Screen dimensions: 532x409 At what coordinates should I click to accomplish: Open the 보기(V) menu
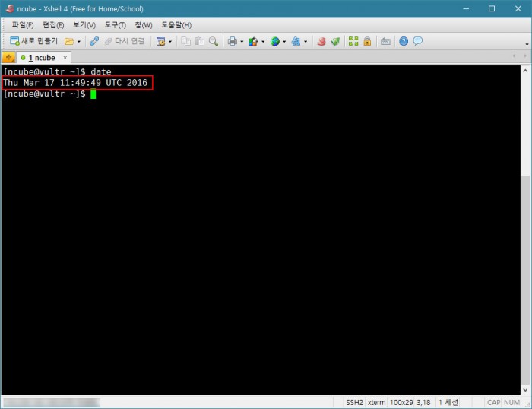(x=84, y=25)
